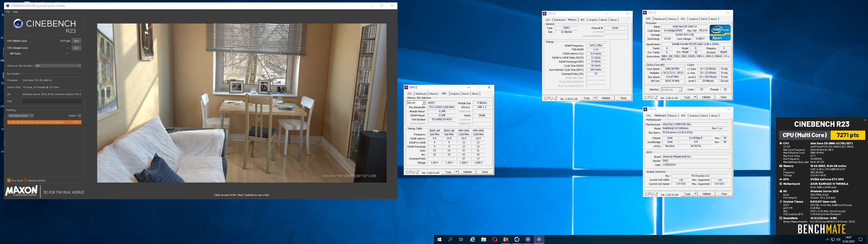868x244 pixels.
Task: Open the Cinebench File menu
Action: (8, 12)
